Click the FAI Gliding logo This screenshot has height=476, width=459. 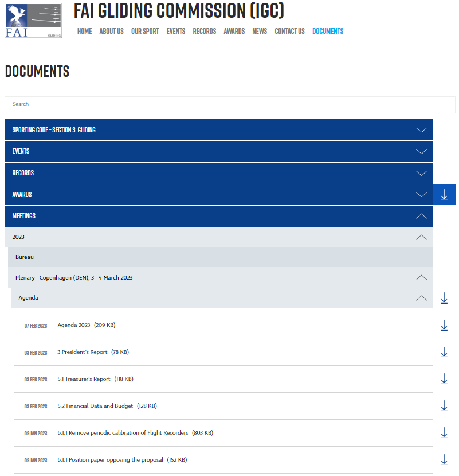tap(33, 21)
